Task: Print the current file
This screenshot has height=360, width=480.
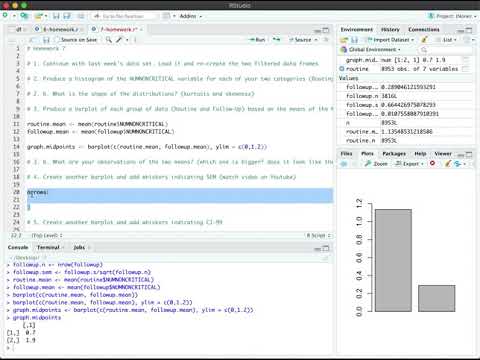Action: tap(81, 16)
